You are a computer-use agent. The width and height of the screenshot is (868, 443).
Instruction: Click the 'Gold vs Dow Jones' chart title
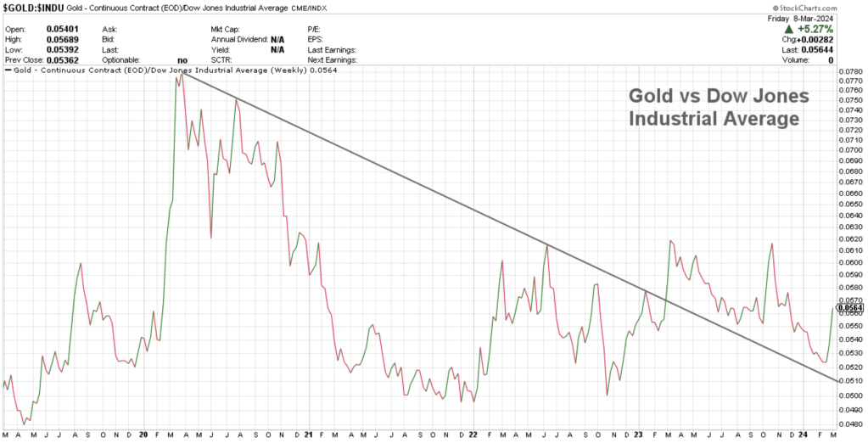point(717,108)
